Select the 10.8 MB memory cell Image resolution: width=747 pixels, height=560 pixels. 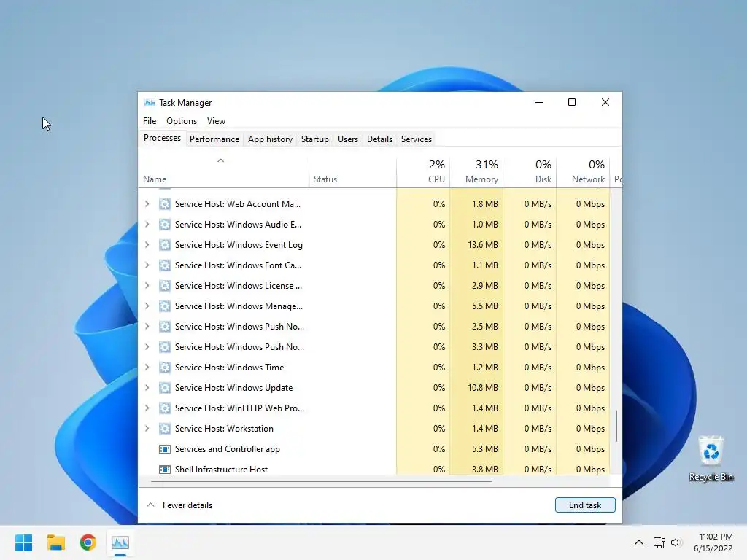pos(476,388)
